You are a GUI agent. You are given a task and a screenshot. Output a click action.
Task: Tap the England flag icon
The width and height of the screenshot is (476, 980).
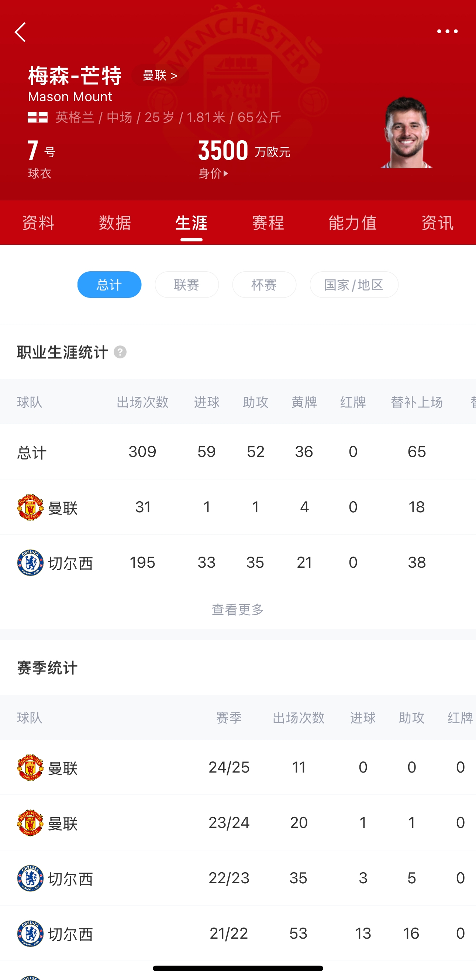38,117
